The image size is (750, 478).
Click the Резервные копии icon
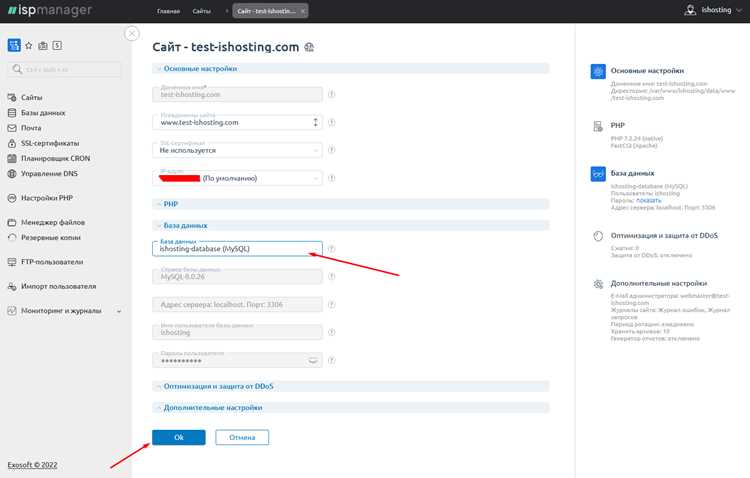pos(12,238)
